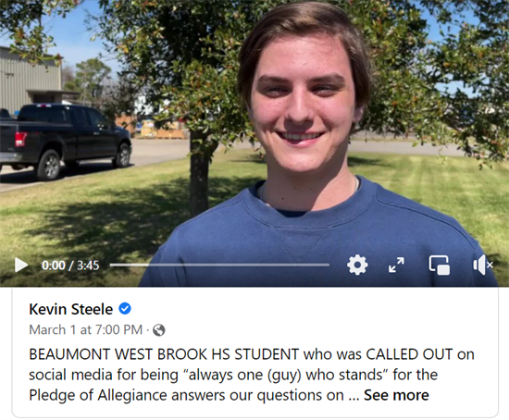Click the blue verified badge
Viewport: 509px width, 420px height.
pos(125,309)
